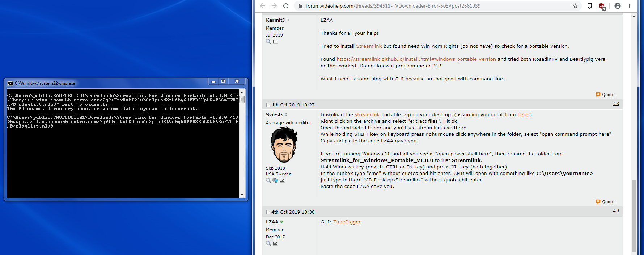The image size is (644, 255).
Task: Open cmd.exe window system menu icon
Action: tap(10, 83)
